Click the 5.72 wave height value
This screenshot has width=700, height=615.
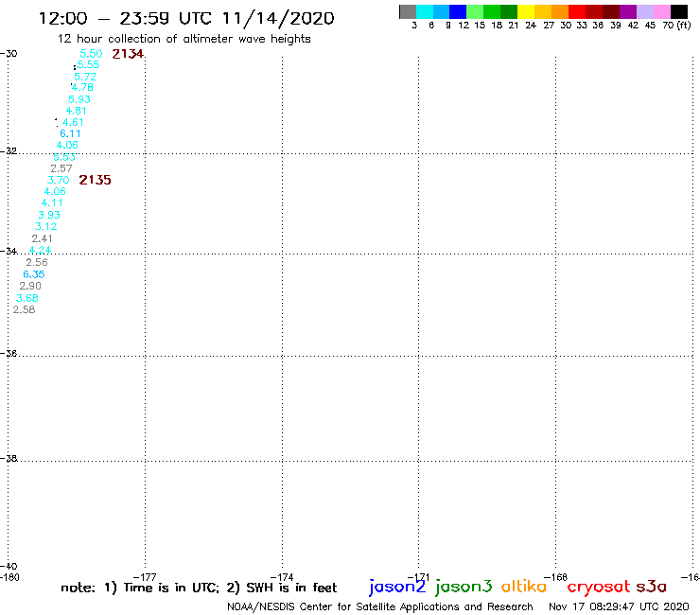(x=85, y=77)
